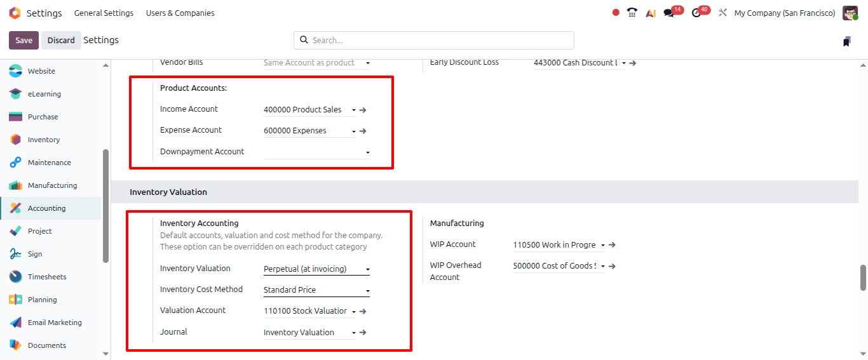Image resolution: width=868 pixels, height=360 pixels.
Task: Expand the Inventory Cost Method dropdown
Action: 316,290
